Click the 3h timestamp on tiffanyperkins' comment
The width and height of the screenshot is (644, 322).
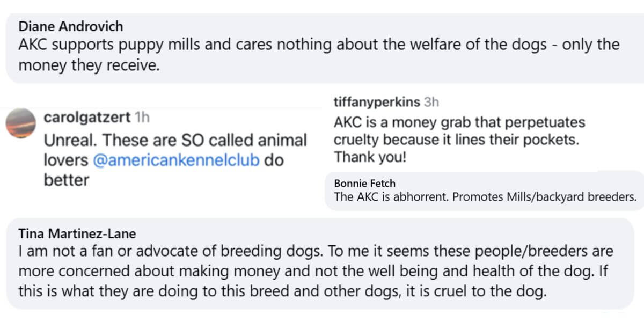click(x=431, y=102)
